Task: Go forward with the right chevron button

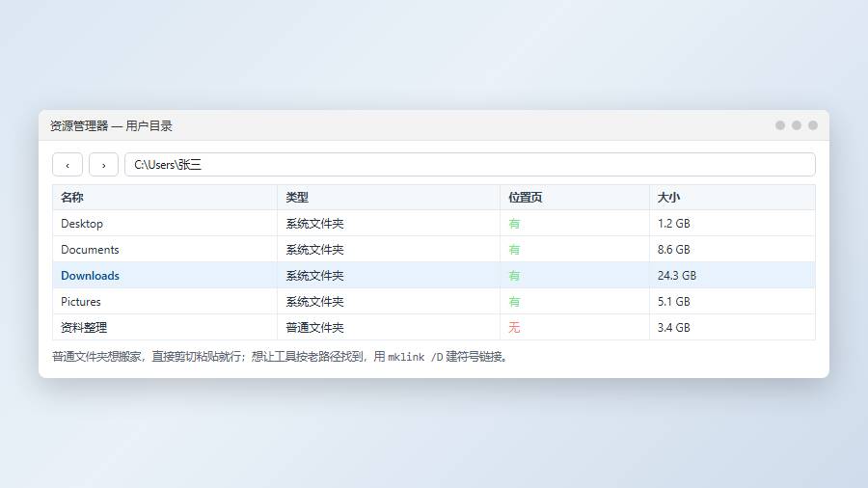Action: point(103,164)
